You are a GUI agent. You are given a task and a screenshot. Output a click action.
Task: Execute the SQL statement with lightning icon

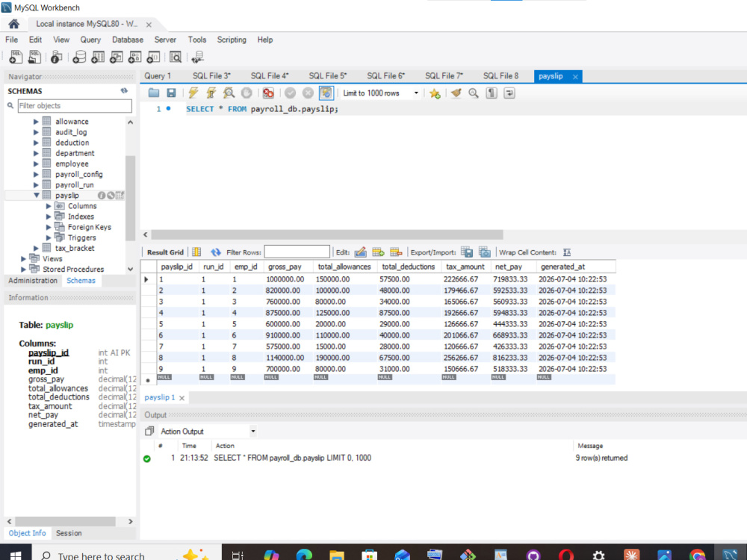coord(193,93)
